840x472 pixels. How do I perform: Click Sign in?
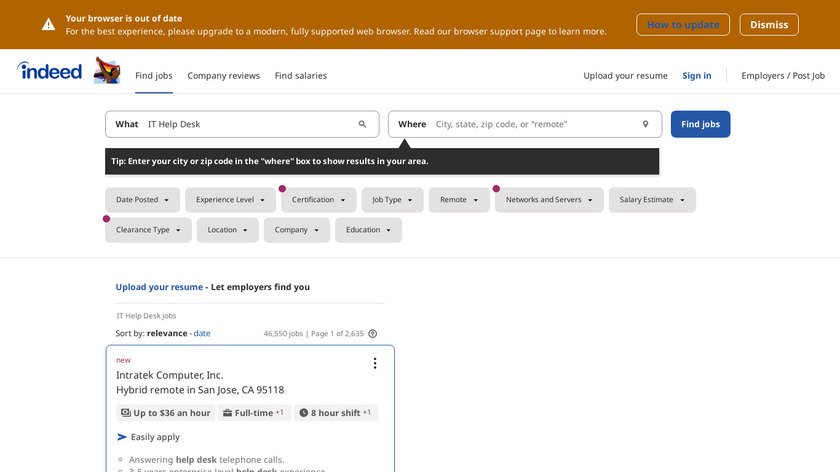[696, 76]
